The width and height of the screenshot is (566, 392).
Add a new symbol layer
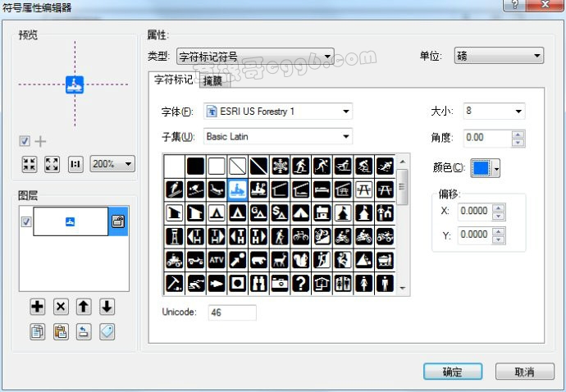coord(37,307)
